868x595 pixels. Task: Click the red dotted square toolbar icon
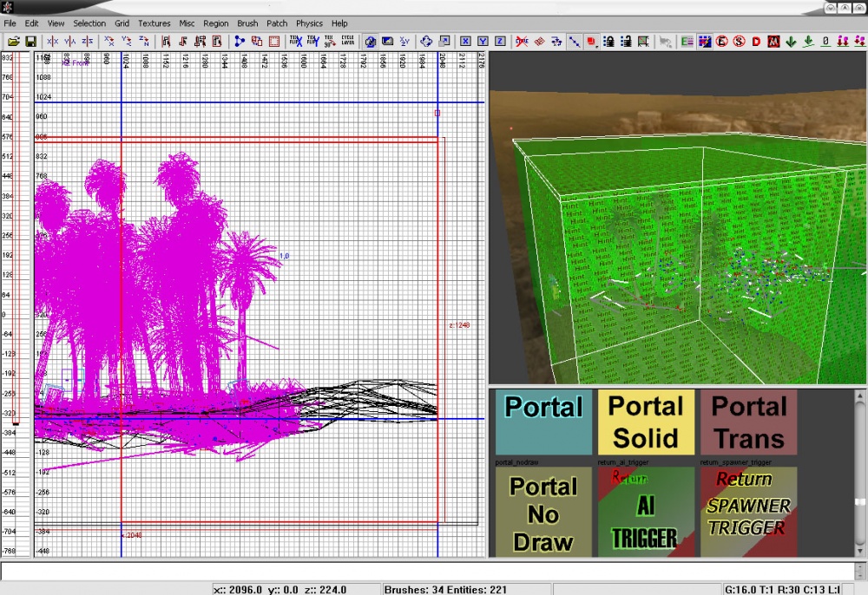(274, 42)
